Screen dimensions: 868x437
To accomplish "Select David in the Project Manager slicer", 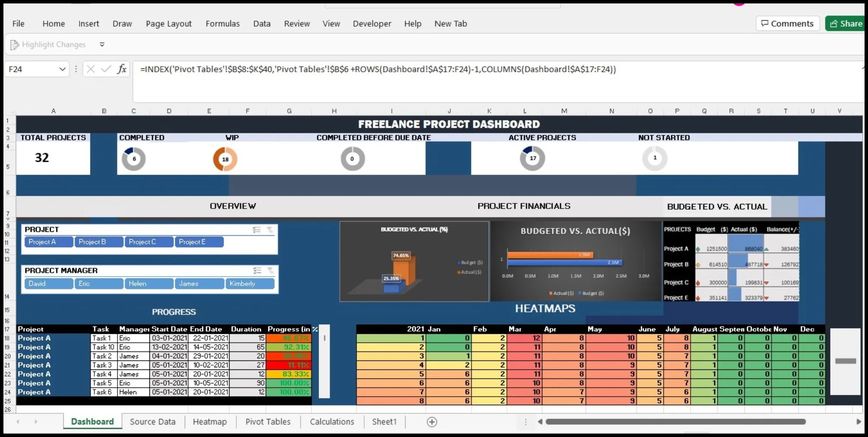I will (48, 283).
